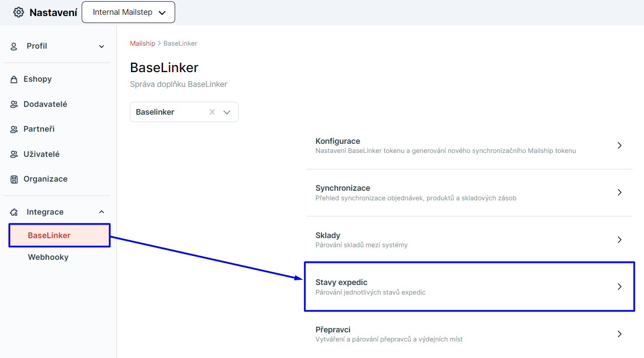Click the Dodavatelé people icon
Image resolution: width=644 pixels, height=358 pixels.
14,104
